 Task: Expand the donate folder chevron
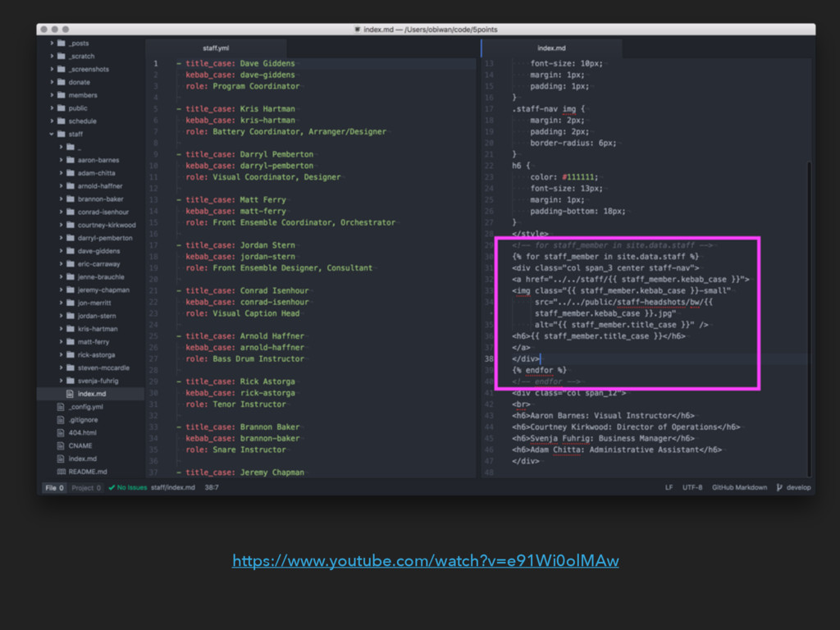(x=52, y=82)
